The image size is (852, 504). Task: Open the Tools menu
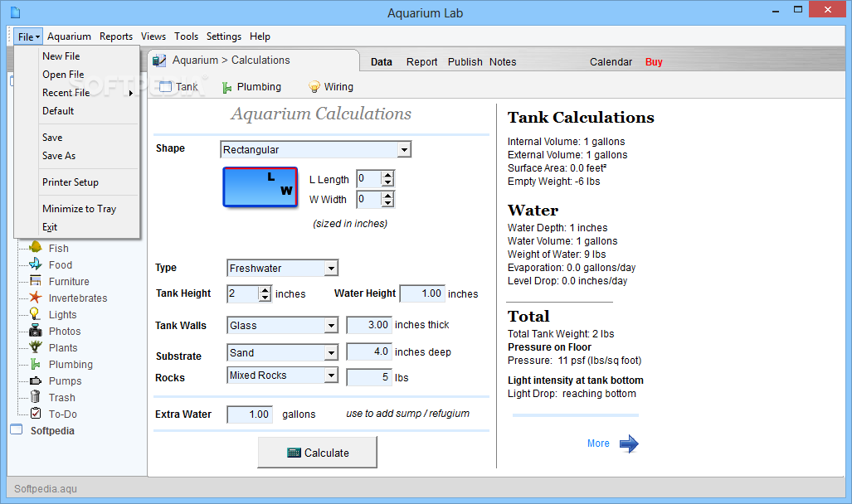click(x=186, y=36)
